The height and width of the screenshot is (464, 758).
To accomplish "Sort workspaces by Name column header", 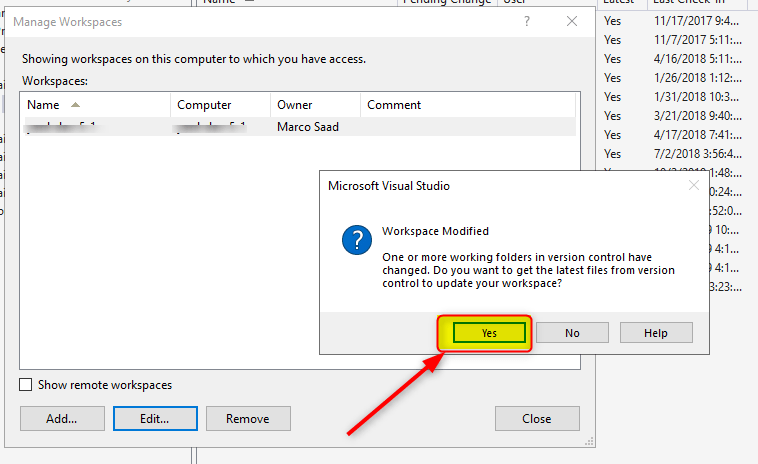I will point(43,105).
